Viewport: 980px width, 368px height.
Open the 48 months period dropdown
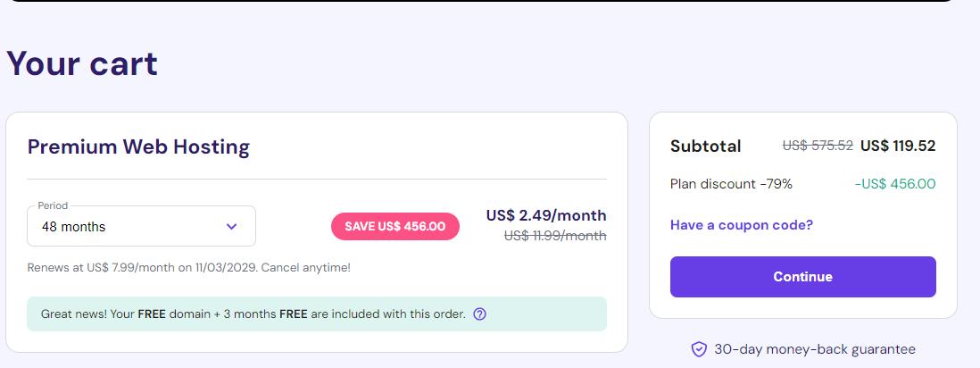point(141,226)
